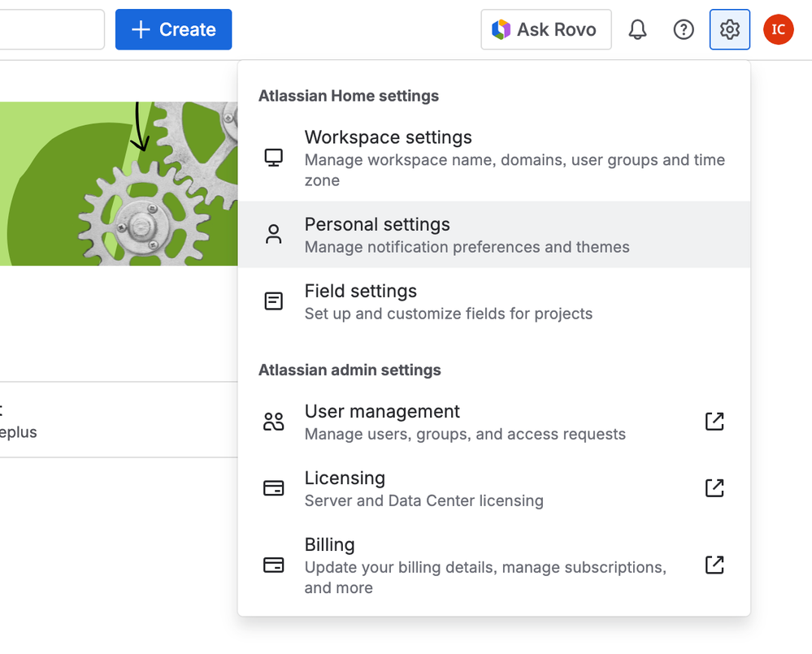
Task: Click the Billing credit card icon
Action: pyautogui.click(x=274, y=565)
